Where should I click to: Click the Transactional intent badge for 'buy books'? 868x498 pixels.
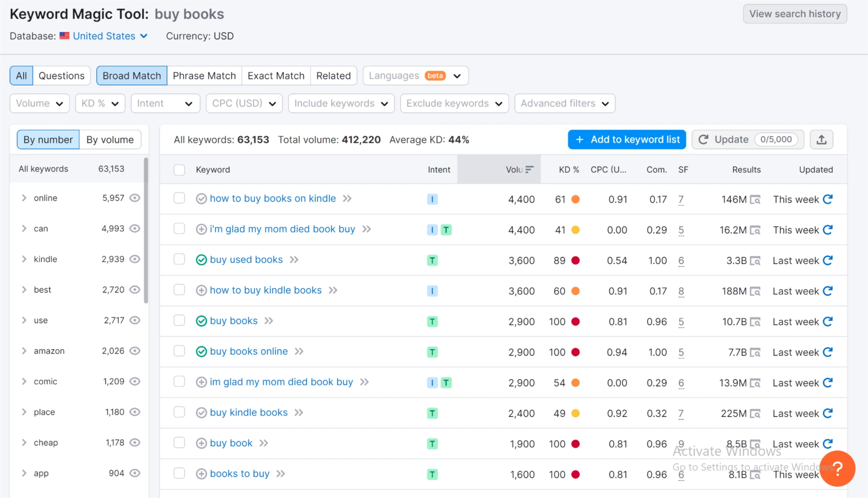coord(432,322)
